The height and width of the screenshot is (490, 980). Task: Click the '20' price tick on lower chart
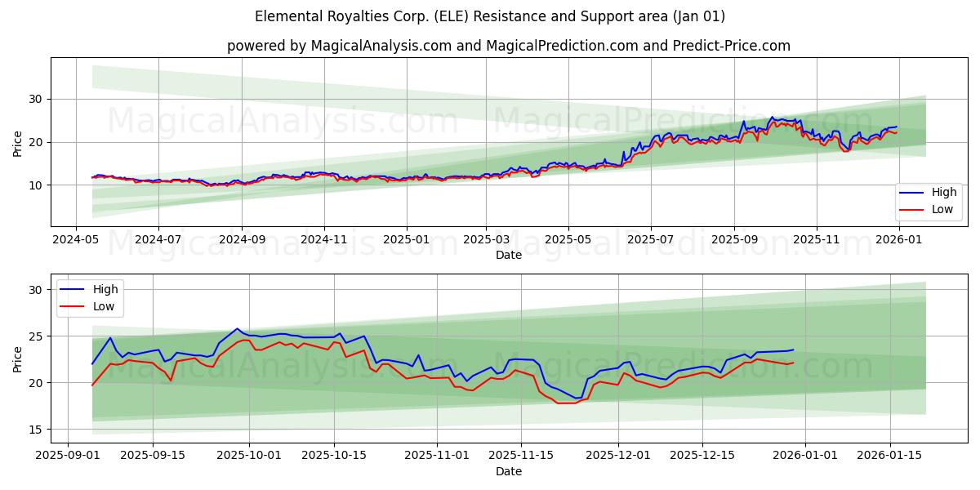pos(37,382)
